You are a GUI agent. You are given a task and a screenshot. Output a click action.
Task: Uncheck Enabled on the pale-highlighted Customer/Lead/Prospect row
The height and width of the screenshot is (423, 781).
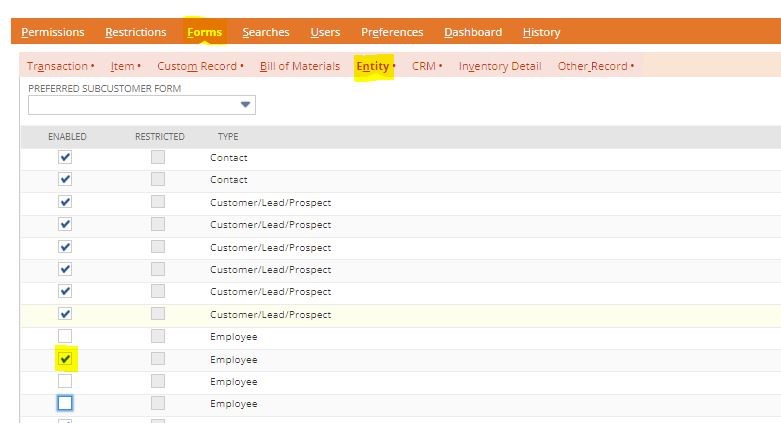point(65,314)
